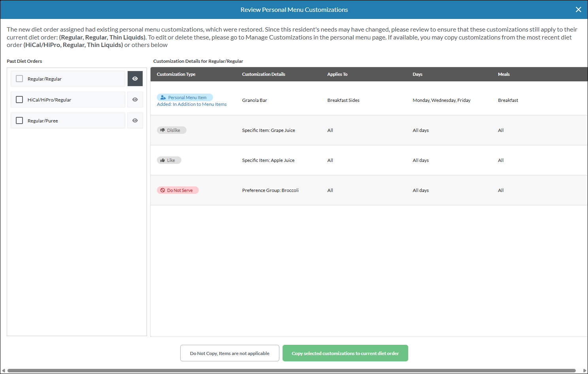This screenshot has height=374, width=588.
Task: Click the Breakfast Sides cell
Action: click(343, 100)
